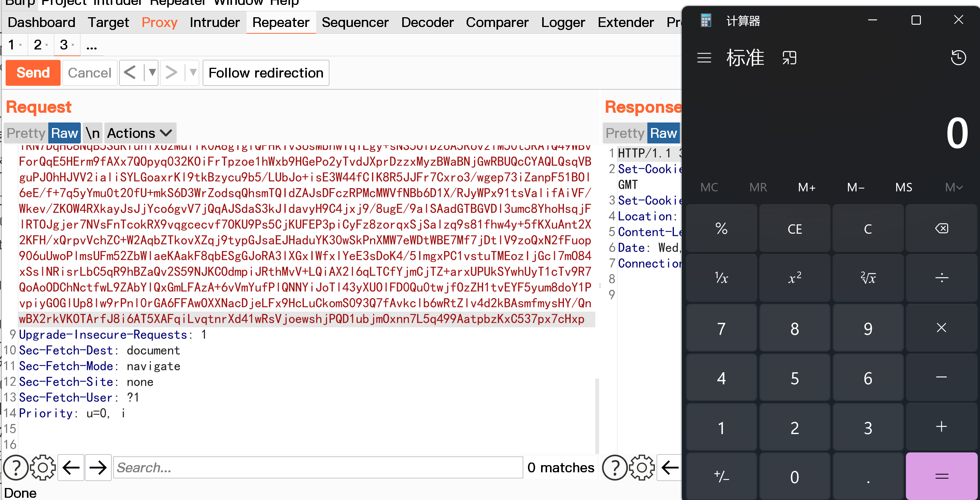Open the Dashboard tab in Burp
980x500 pixels.
click(x=42, y=22)
